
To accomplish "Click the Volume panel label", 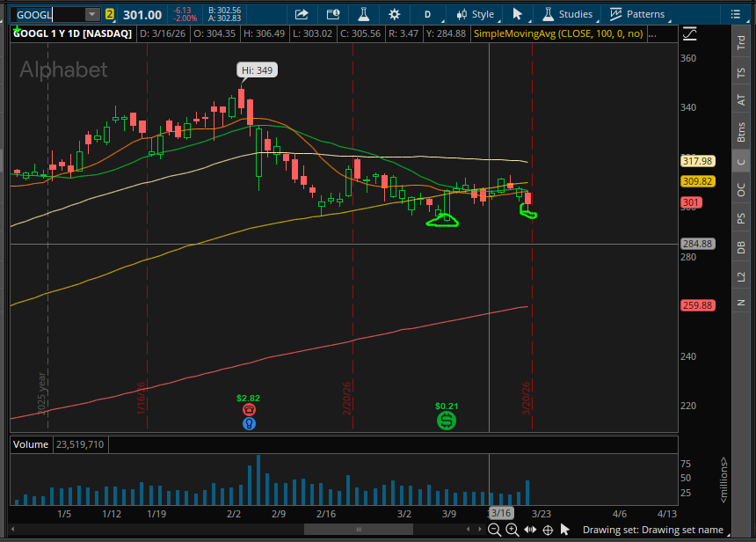I will [x=31, y=444].
